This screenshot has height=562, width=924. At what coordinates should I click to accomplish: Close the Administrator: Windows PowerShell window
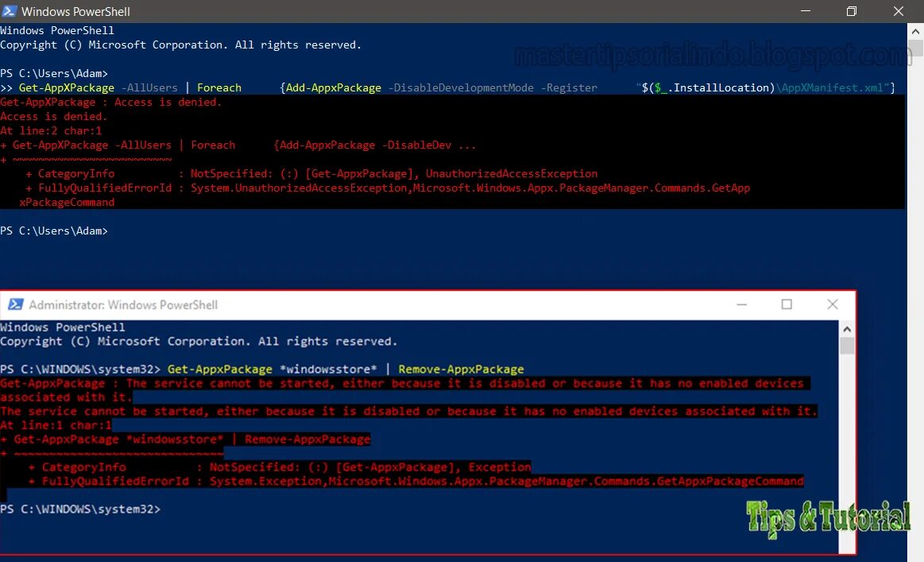click(832, 304)
